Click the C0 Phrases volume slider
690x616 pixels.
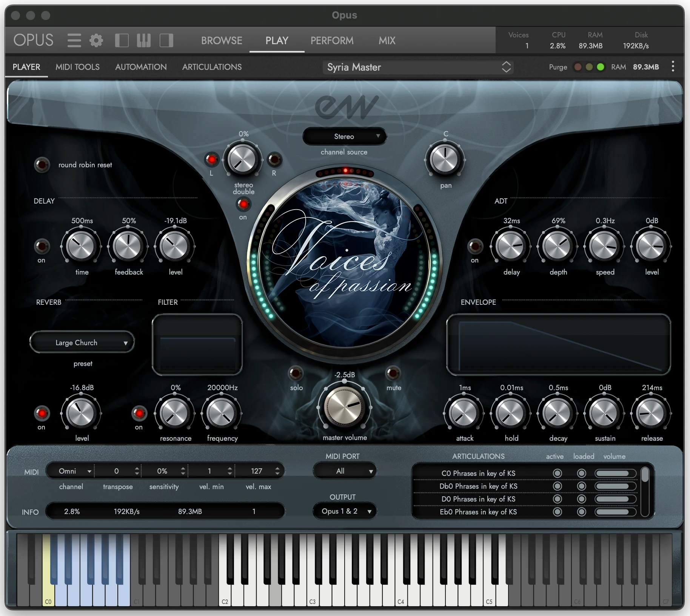615,474
